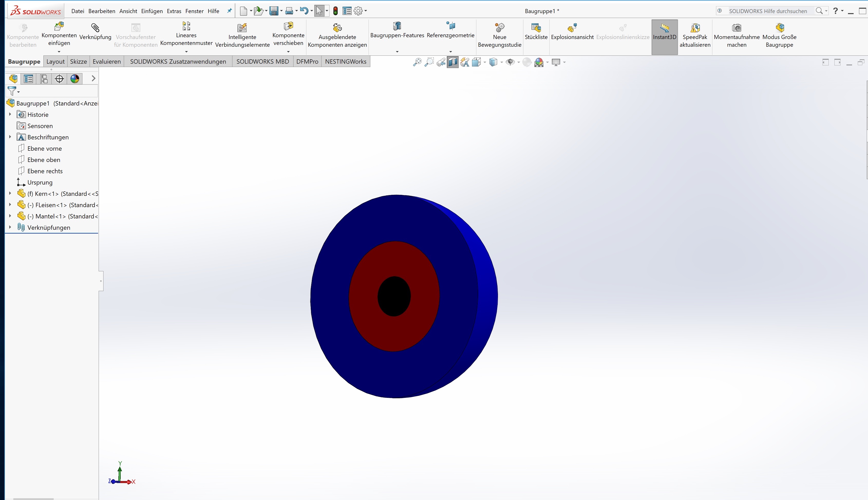This screenshot has height=500, width=868.
Task: Open the Options gear icon
Action: click(358, 11)
